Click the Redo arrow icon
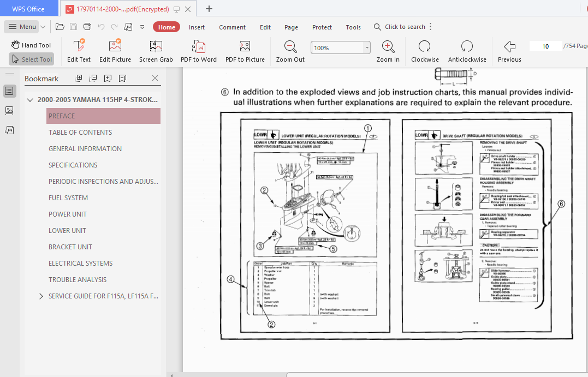This screenshot has height=377, width=588. click(114, 27)
